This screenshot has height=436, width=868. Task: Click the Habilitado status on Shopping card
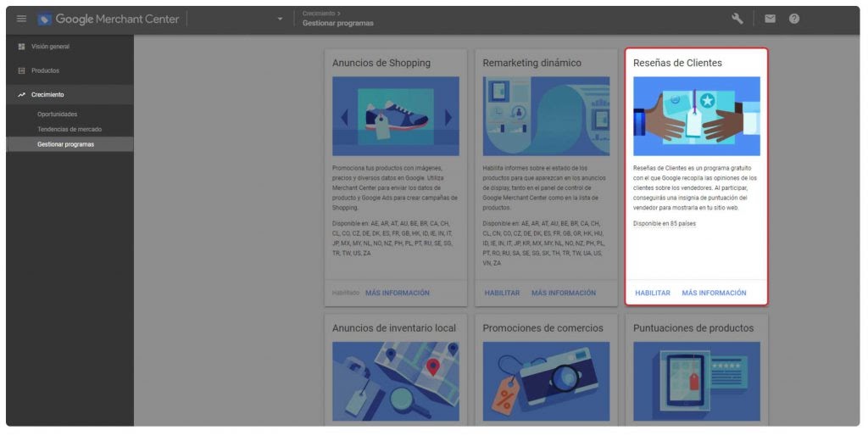click(x=346, y=293)
